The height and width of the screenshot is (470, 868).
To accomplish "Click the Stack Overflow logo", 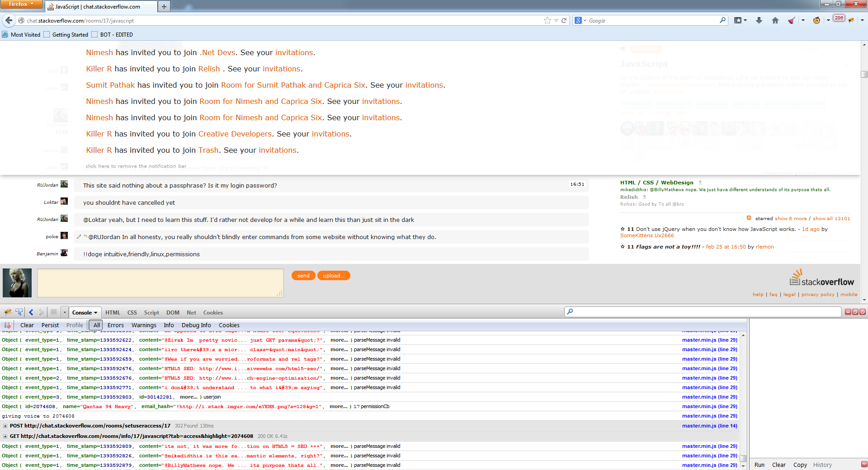I will click(x=821, y=278).
